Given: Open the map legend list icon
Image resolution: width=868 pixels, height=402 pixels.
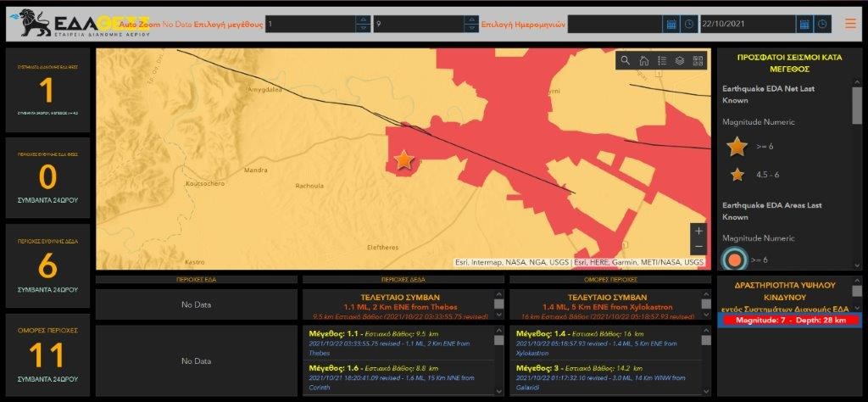Looking at the screenshot, I should tap(662, 60).
